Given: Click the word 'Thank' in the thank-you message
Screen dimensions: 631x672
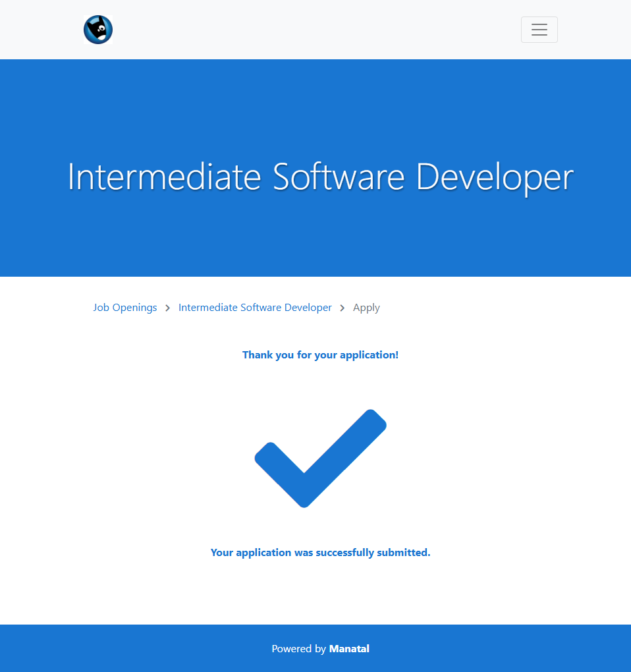Looking at the screenshot, I should (x=258, y=355).
